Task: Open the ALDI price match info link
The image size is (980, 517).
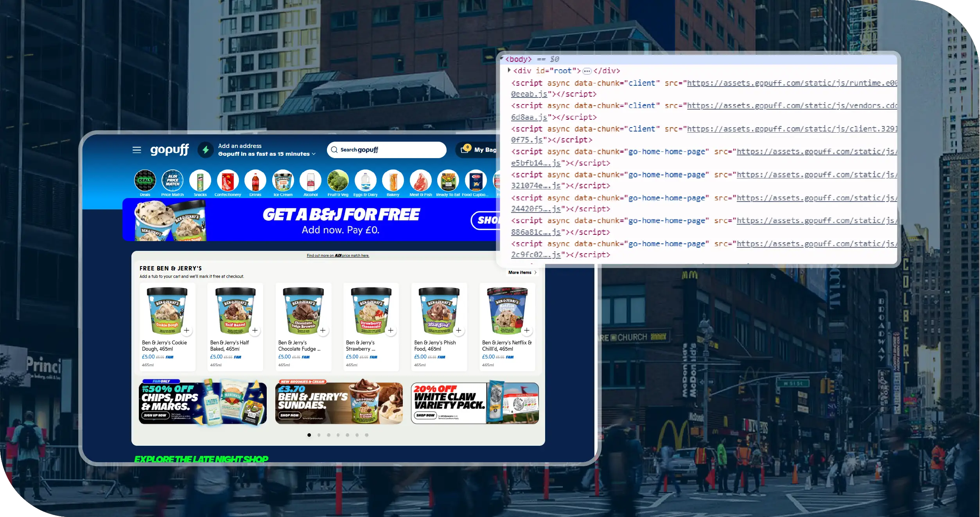Action: point(338,256)
